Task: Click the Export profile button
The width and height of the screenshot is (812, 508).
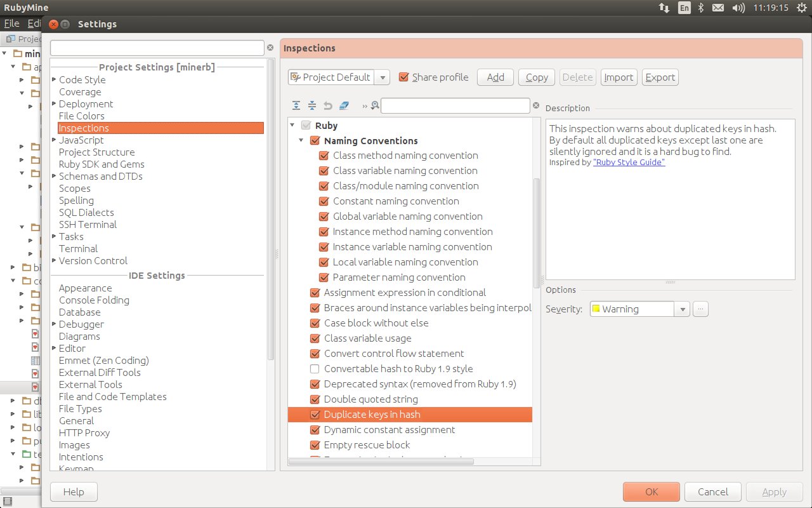Action: coord(660,77)
